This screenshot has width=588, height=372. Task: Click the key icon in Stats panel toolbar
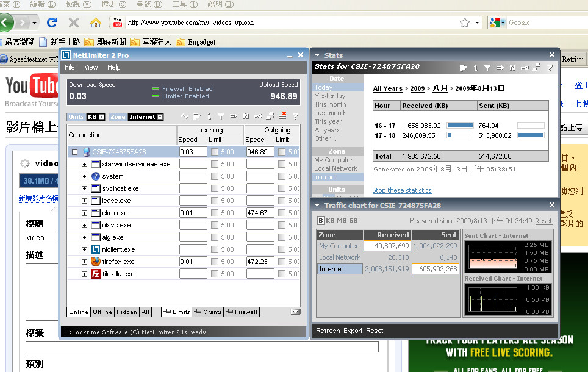(x=525, y=68)
